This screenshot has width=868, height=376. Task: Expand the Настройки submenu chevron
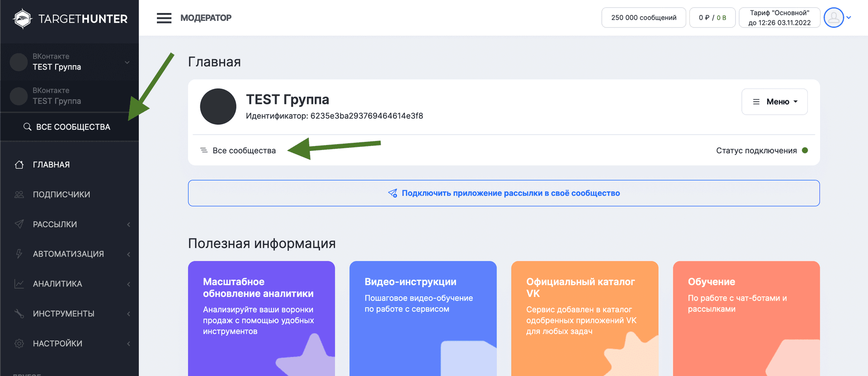click(x=128, y=344)
